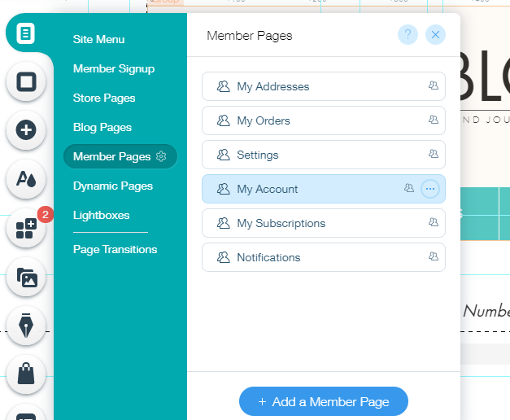Click members-only icon on My Account row
The height and width of the screenshot is (420, 510).
[409, 188]
